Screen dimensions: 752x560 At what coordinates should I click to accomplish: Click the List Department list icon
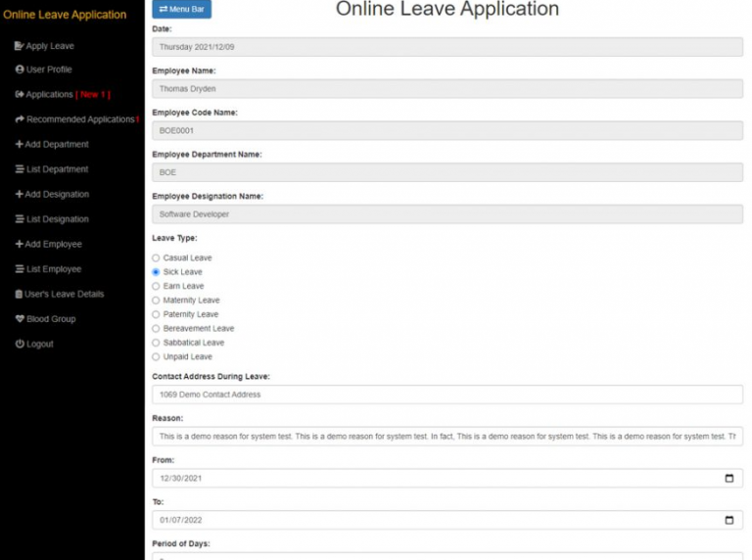click(19, 169)
